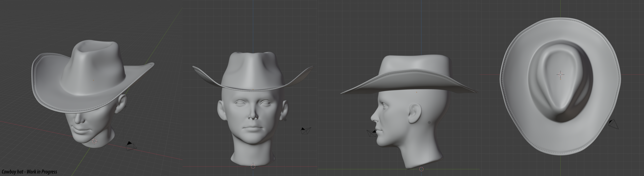
Task: Click the light object behind the side-view ear
Action: coord(429,123)
